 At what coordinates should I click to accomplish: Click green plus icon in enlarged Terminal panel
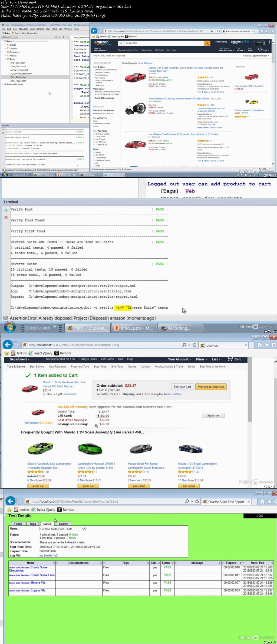pyautogui.click(x=6, y=210)
